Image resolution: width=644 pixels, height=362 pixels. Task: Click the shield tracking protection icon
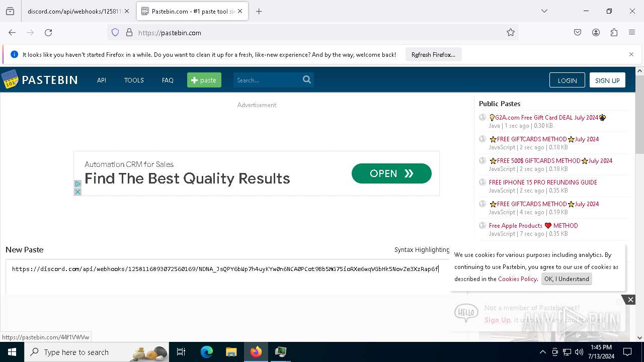115,32
